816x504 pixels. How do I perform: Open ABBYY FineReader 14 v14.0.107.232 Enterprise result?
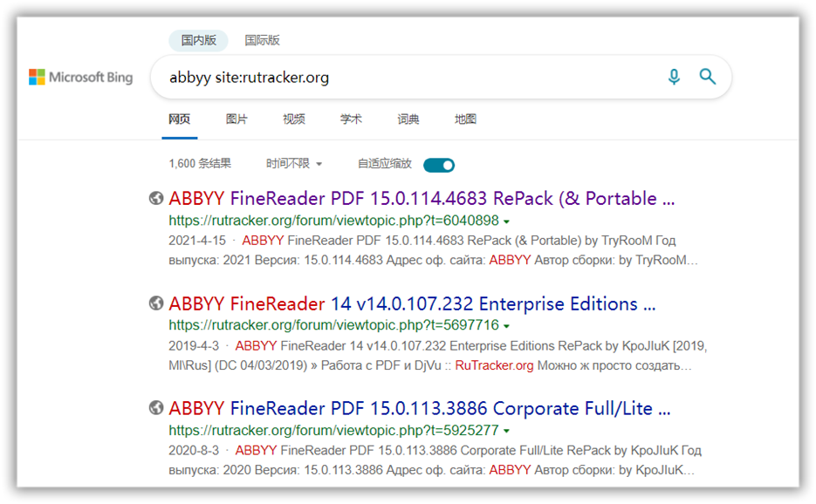coord(412,303)
